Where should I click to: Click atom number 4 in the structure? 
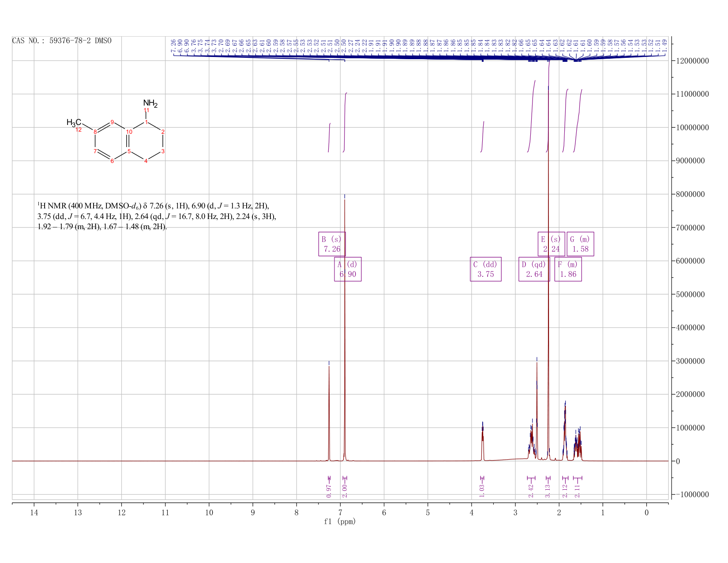click(146, 160)
